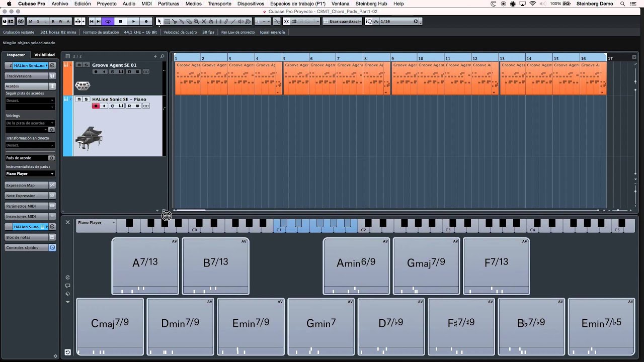The image size is (644, 362).
Task: Trigger the F#7/#9 chord pad
Action: pyautogui.click(x=461, y=326)
